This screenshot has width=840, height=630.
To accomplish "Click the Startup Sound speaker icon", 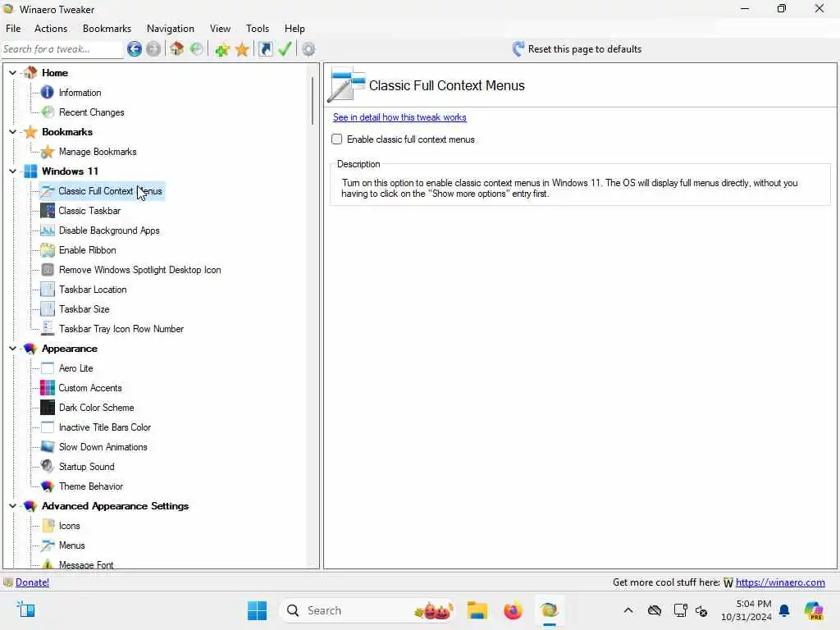I will pyautogui.click(x=47, y=467).
